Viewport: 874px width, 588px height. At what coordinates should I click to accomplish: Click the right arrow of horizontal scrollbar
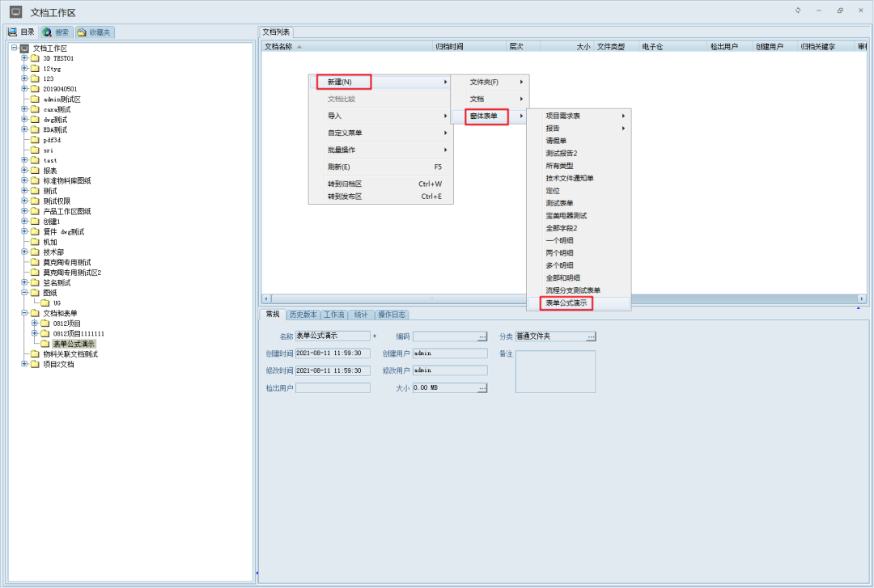[861, 298]
